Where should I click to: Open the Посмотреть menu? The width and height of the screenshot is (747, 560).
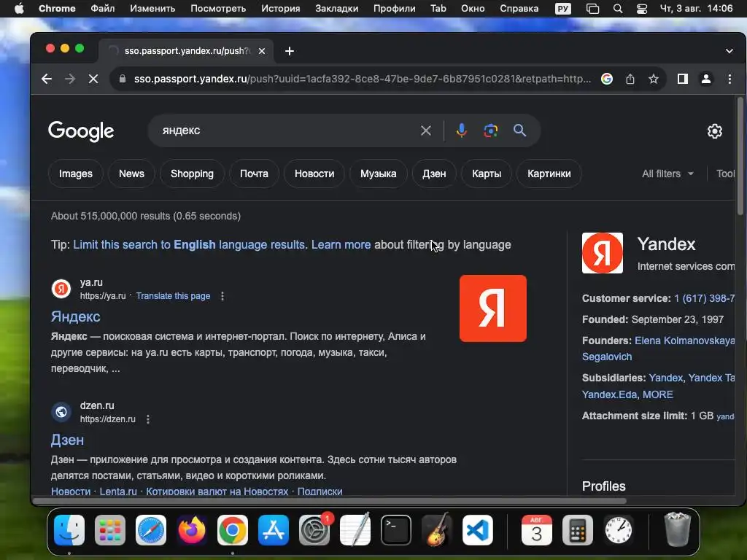pos(218,9)
